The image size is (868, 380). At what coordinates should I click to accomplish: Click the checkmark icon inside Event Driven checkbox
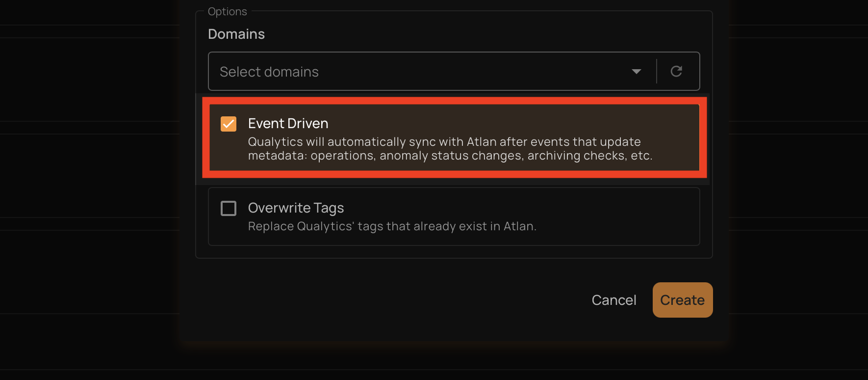[228, 124]
